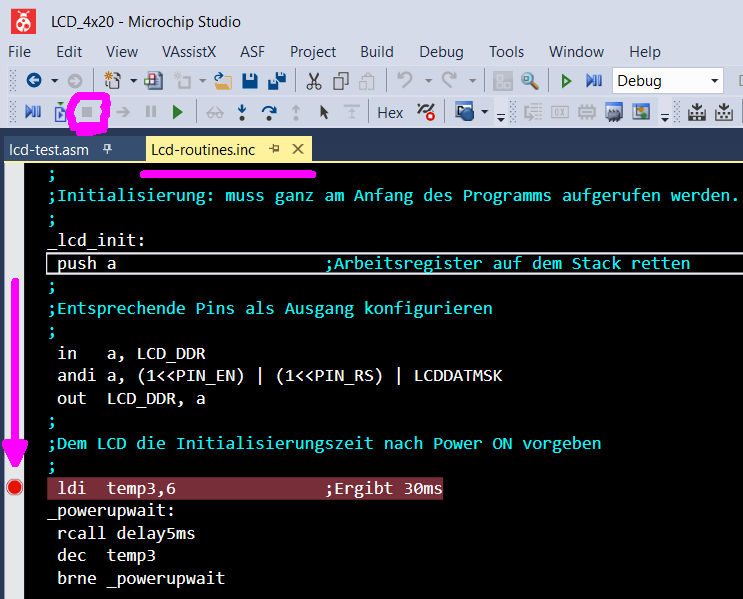Open the Project menu
Image resolution: width=743 pixels, height=599 pixels.
313,52
